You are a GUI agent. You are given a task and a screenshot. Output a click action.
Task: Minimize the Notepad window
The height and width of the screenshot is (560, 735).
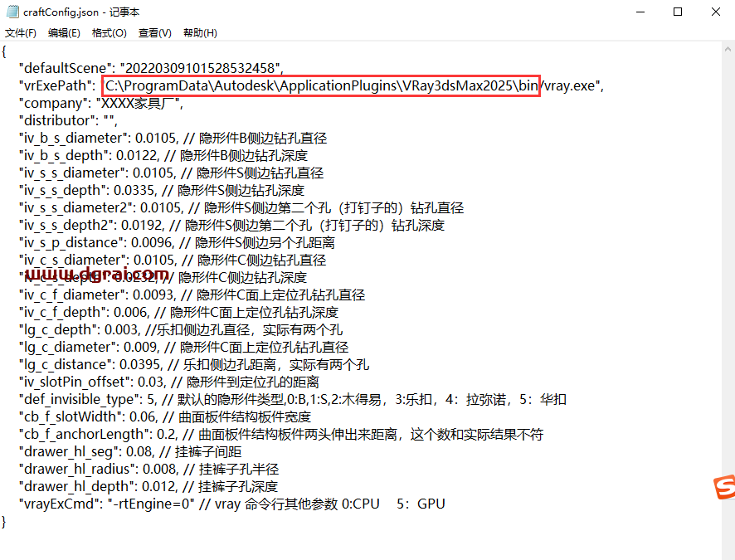[640, 12]
